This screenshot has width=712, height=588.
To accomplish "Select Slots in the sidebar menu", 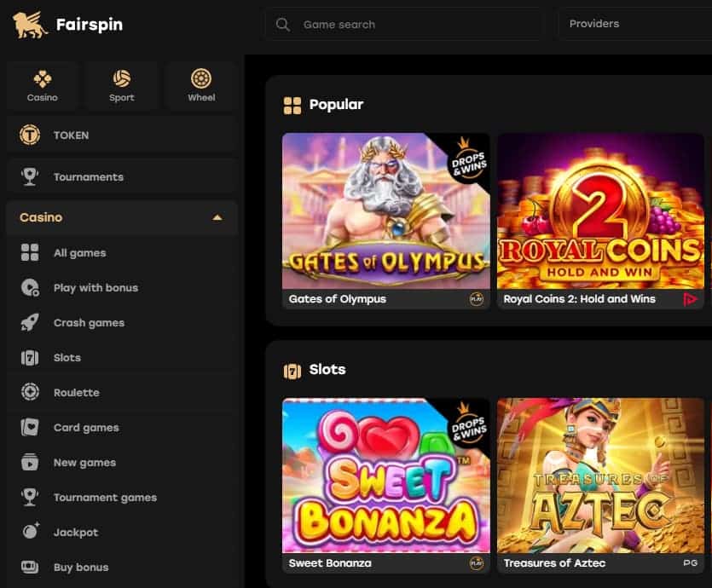I will 67,358.
